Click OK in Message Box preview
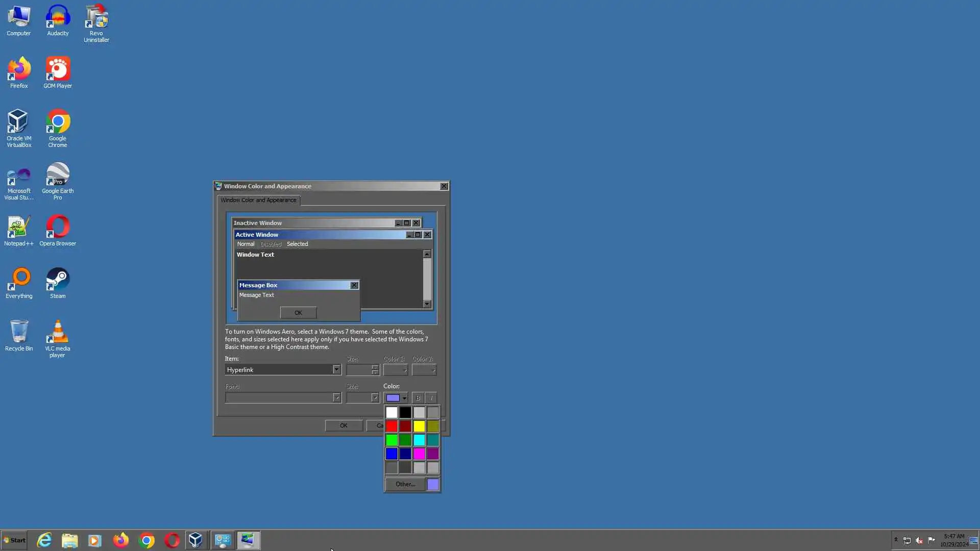The height and width of the screenshot is (551, 980). coord(298,313)
